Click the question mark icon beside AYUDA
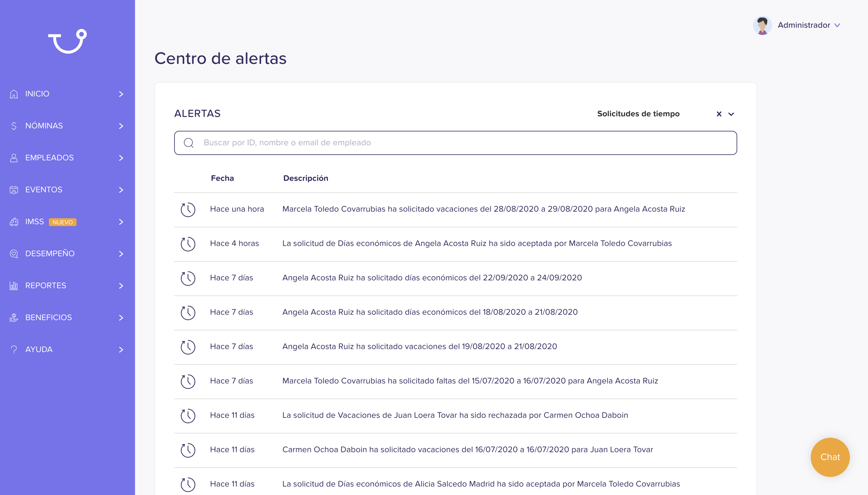 (14, 349)
